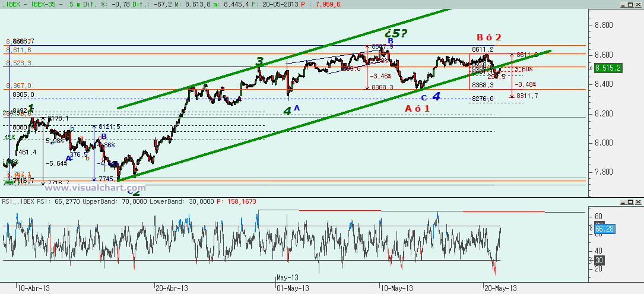Click the 8305,0 level label
This screenshot has height=294, width=644.
(x=23, y=94)
